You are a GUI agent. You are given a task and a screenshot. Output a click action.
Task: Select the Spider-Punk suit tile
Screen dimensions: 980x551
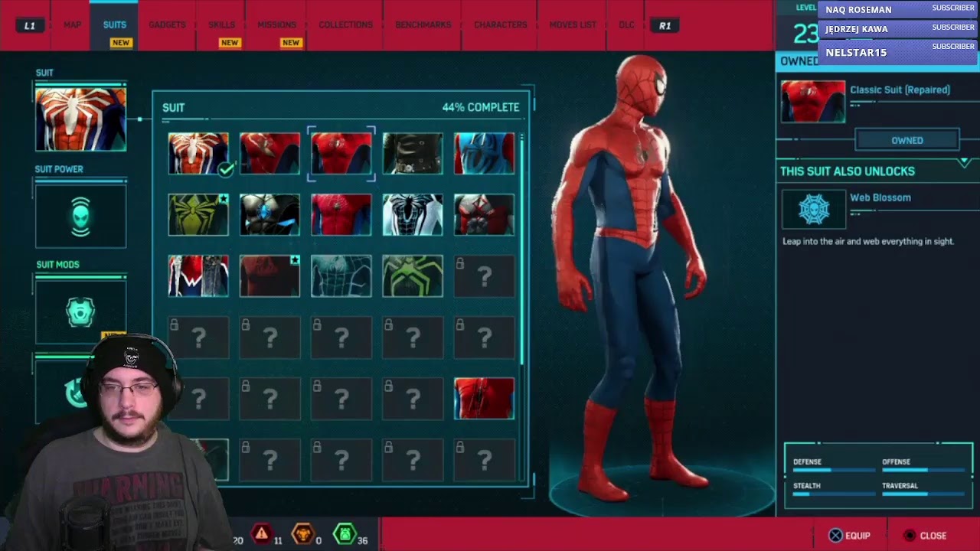pyautogui.click(x=198, y=275)
